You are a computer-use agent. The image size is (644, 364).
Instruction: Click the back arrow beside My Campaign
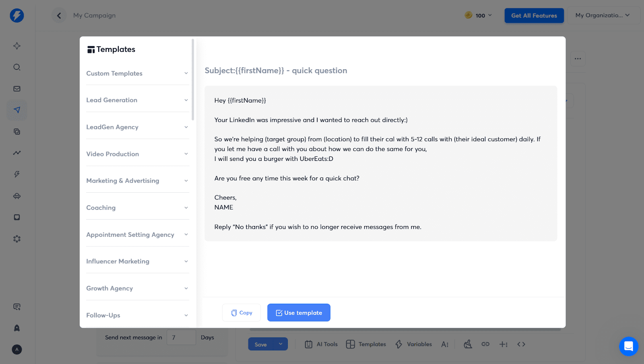59,16
